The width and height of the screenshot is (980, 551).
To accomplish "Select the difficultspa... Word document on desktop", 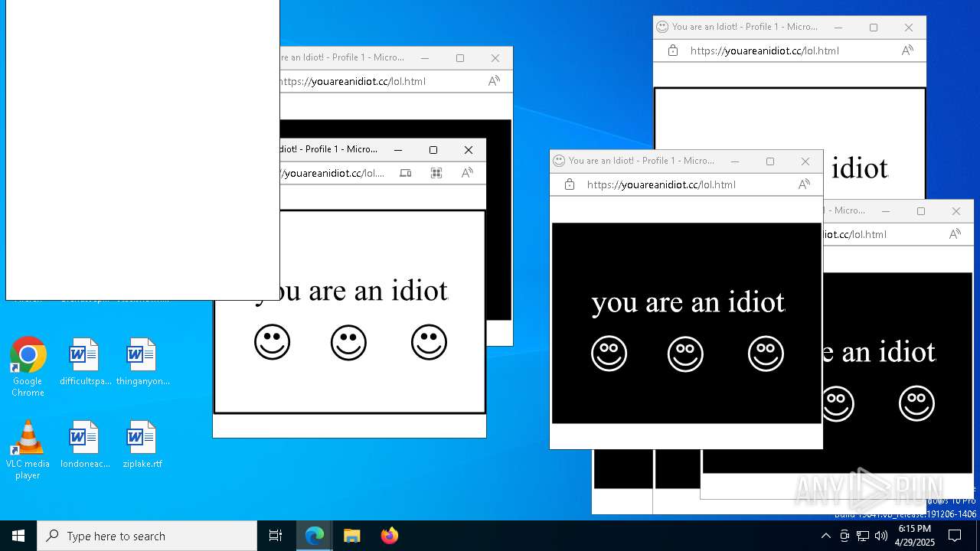I will [85, 362].
